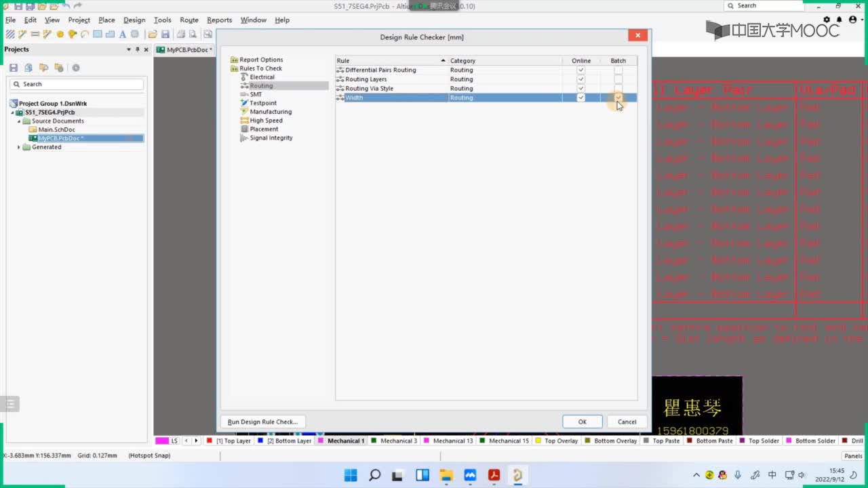Select the Place Polygon Pour tool
Image resolution: width=868 pixels, height=488 pixels.
(110, 34)
